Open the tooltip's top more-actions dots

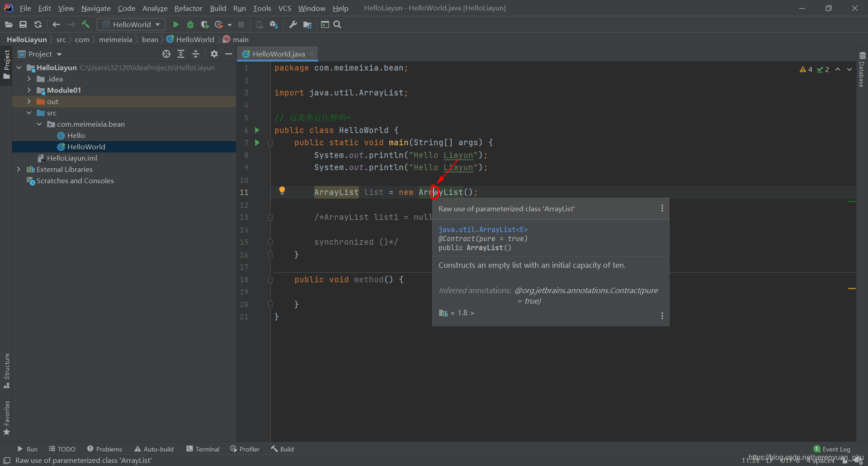pyautogui.click(x=662, y=208)
